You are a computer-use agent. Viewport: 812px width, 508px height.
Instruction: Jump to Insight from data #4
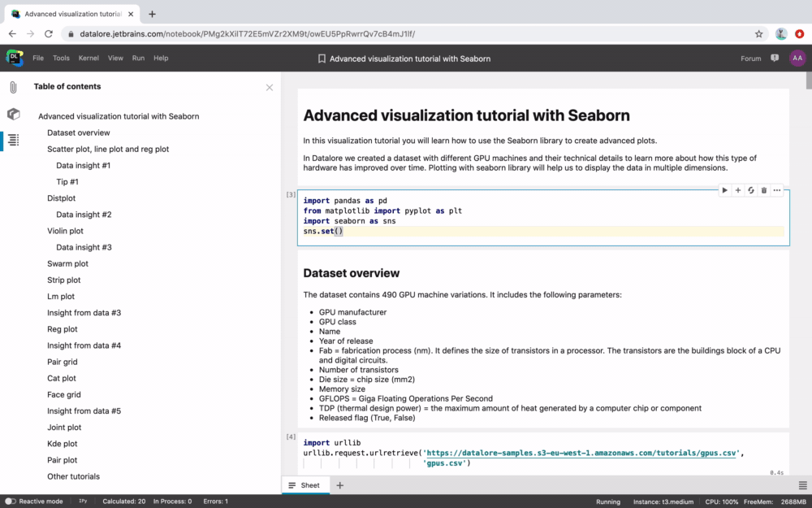click(x=84, y=345)
